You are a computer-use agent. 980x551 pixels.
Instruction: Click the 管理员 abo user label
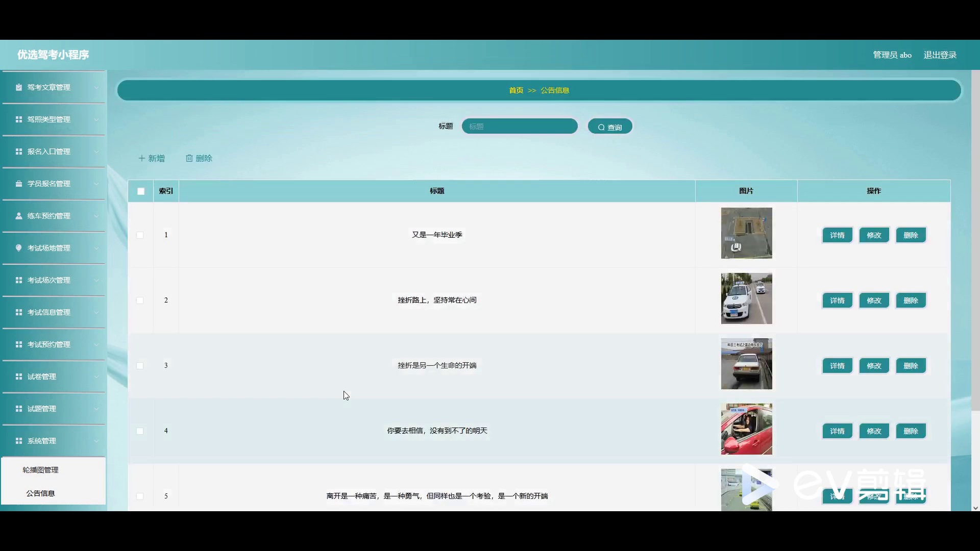(892, 55)
